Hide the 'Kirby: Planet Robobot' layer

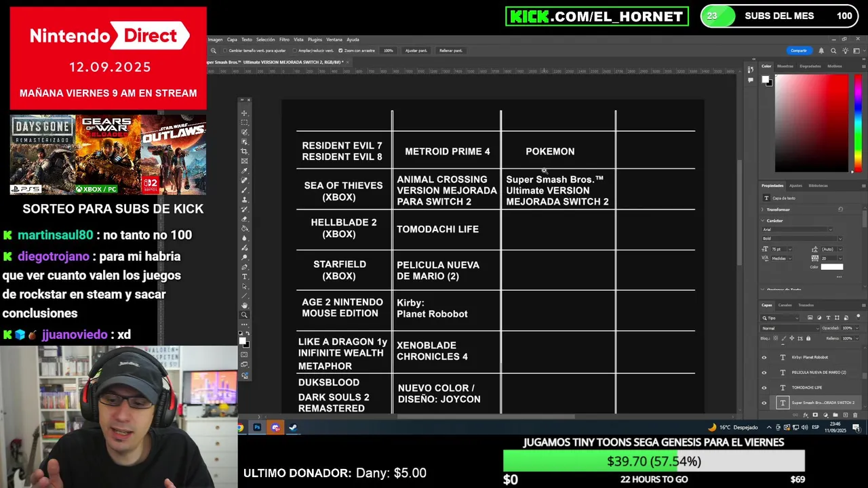coord(764,357)
